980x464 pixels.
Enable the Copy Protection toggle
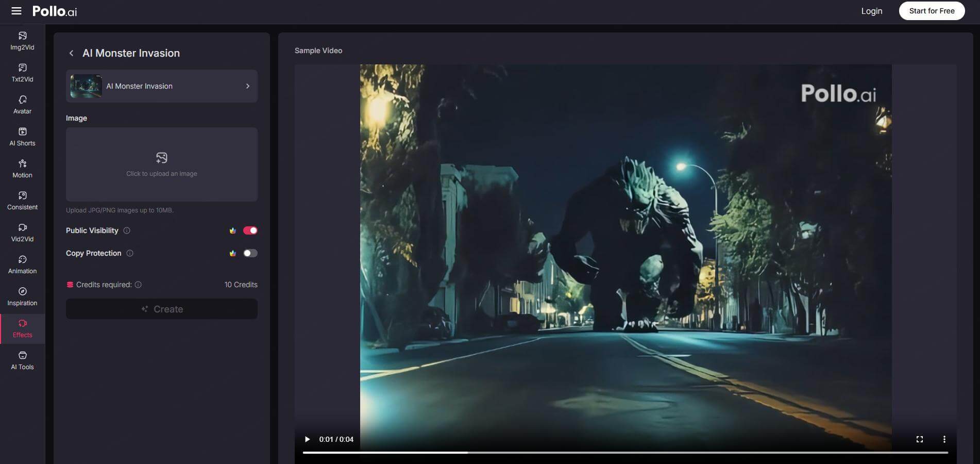coord(250,253)
